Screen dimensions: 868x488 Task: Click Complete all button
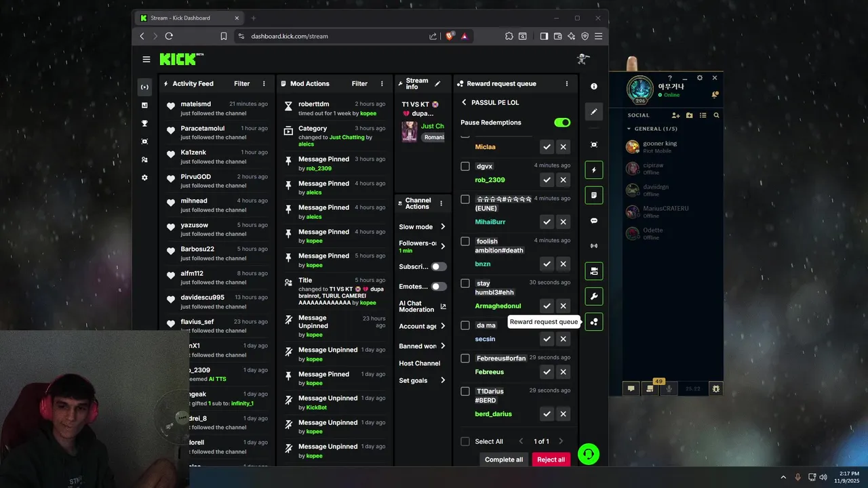[x=504, y=460]
